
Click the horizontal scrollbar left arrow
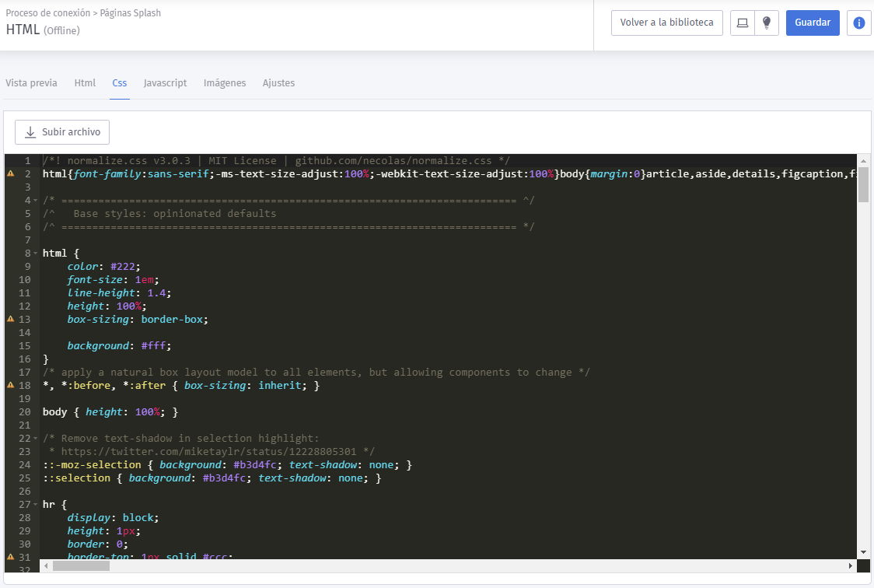click(46, 565)
